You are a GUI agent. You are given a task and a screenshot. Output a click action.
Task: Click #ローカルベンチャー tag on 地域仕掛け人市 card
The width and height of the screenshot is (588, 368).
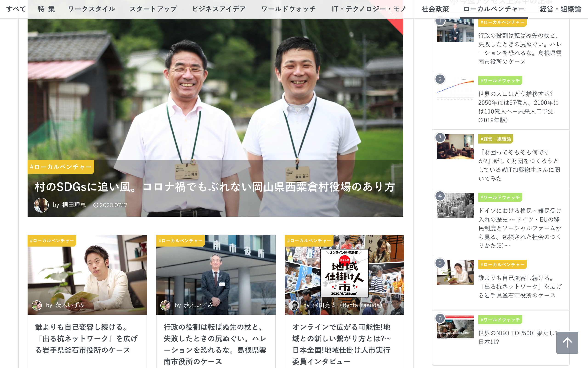(309, 241)
